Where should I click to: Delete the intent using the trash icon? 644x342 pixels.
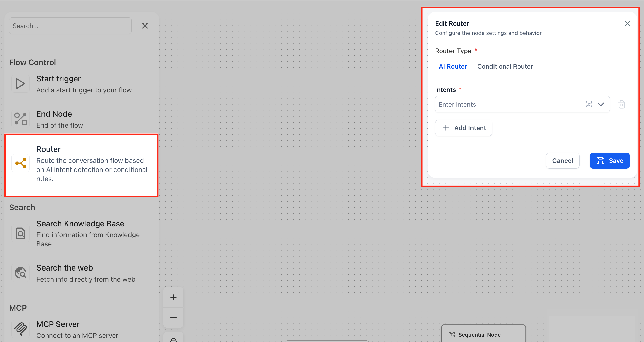point(621,104)
